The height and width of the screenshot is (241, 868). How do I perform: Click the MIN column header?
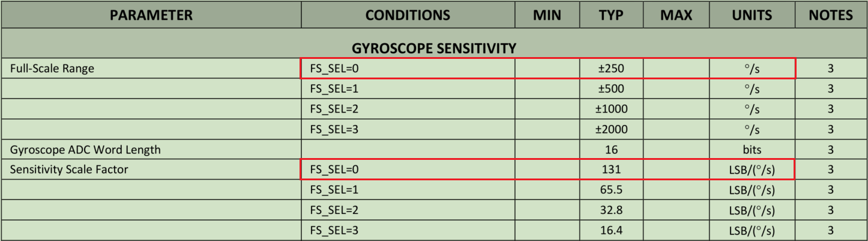[x=547, y=15]
